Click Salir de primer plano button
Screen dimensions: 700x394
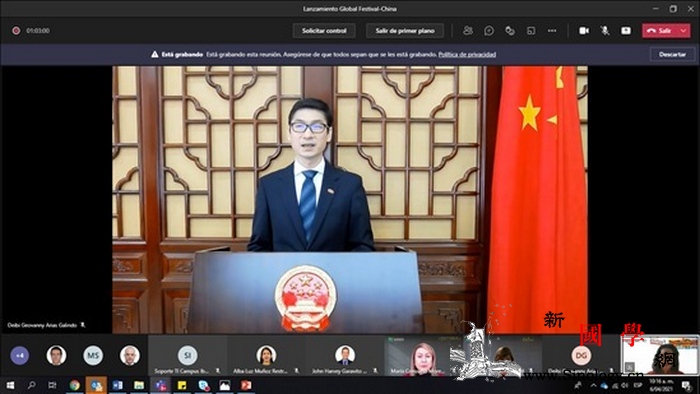tap(405, 30)
